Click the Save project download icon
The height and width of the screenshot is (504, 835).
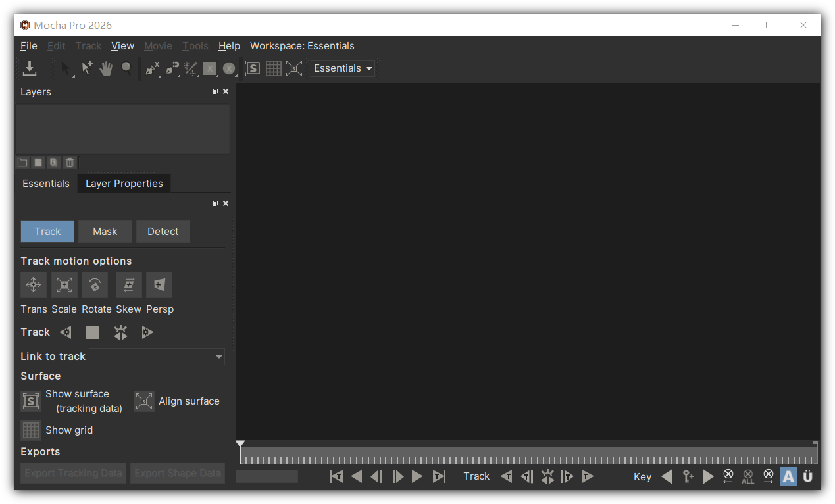pos(30,68)
